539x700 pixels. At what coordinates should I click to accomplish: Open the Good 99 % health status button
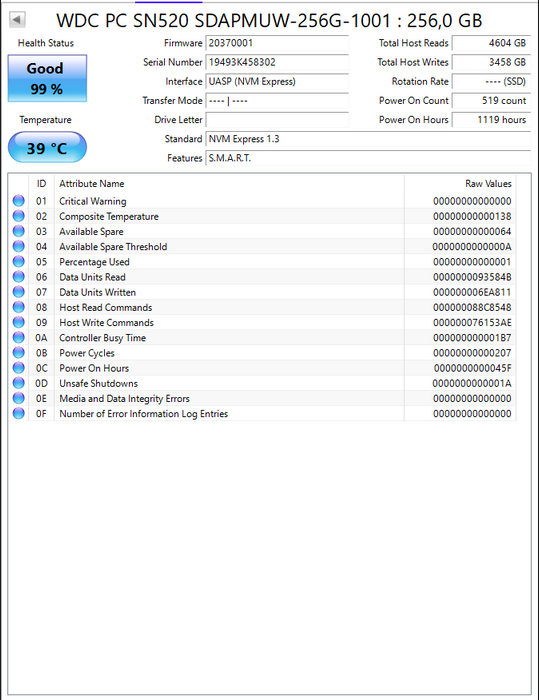pyautogui.click(x=47, y=78)
